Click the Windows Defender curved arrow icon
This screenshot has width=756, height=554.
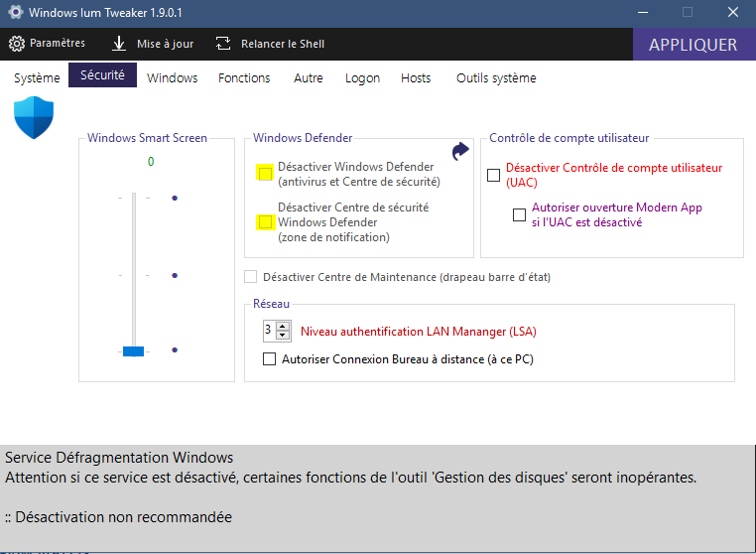point(460,151)
